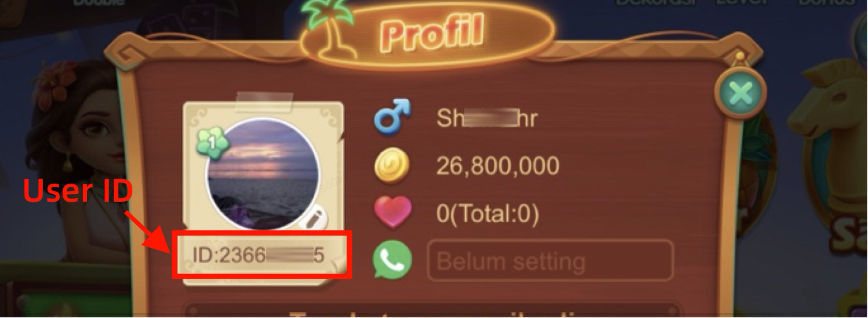Click the Belum setting phone field
The image size is (868, 318).
coord(550,261)
